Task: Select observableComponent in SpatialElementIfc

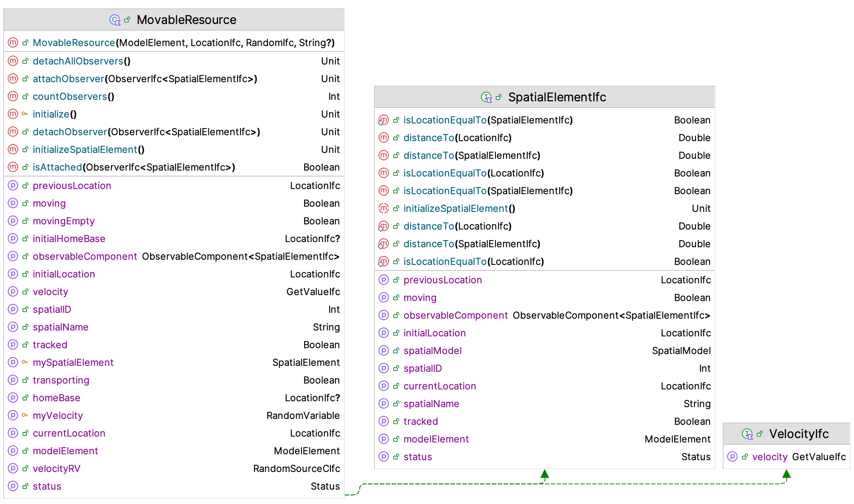Action: [545, 315]
